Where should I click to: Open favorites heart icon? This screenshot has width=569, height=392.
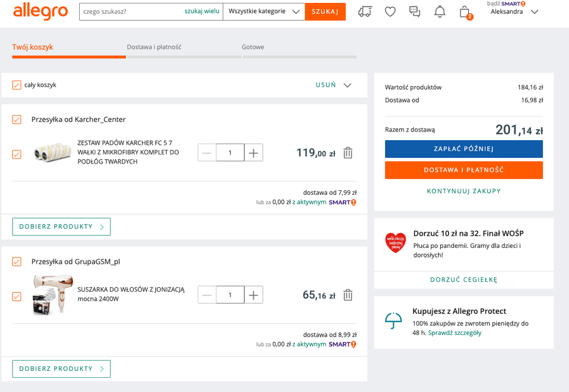(x=390, y=11)
